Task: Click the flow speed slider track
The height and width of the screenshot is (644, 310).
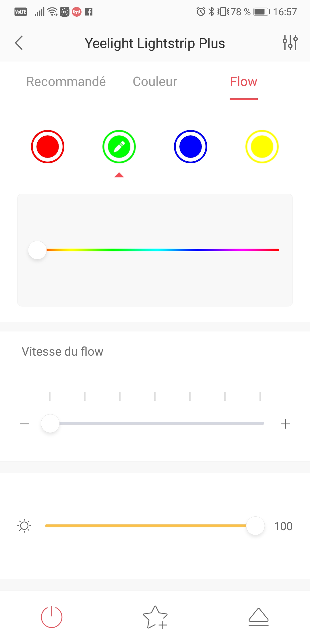Action: pos(161,423)
